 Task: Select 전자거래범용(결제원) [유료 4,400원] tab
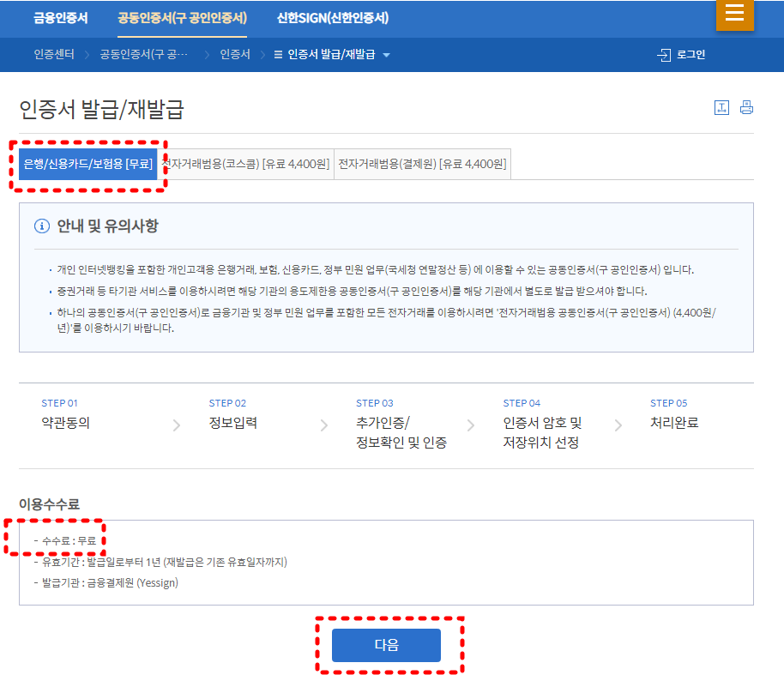tap(422, 164)
